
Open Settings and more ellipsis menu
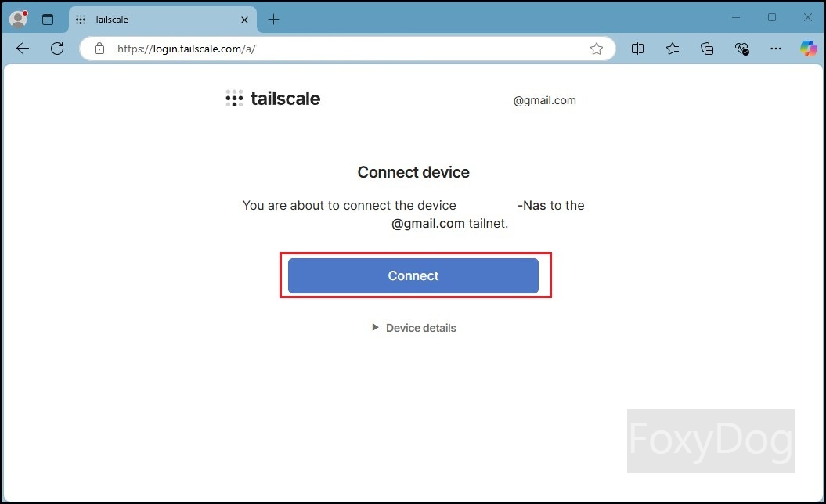point(775,49)
